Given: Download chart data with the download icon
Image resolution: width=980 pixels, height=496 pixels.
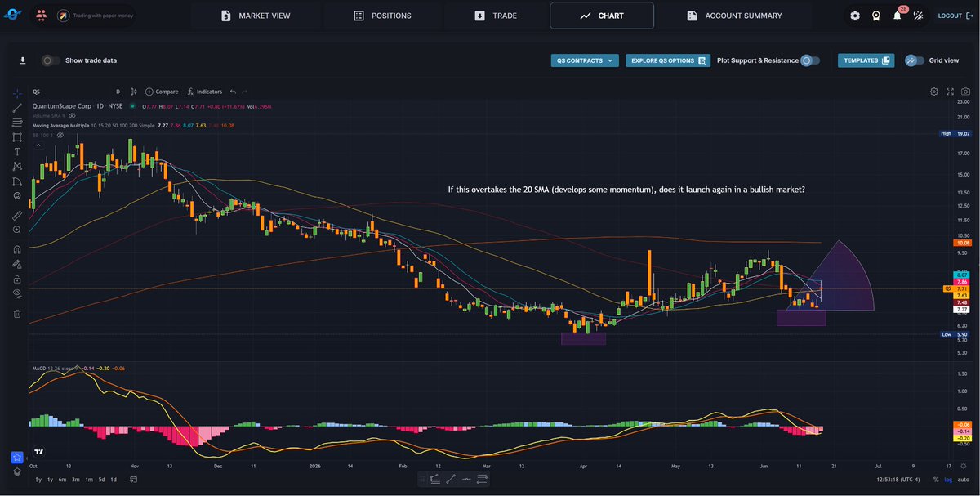Looking at the screenshot, I should coord(23,60).
